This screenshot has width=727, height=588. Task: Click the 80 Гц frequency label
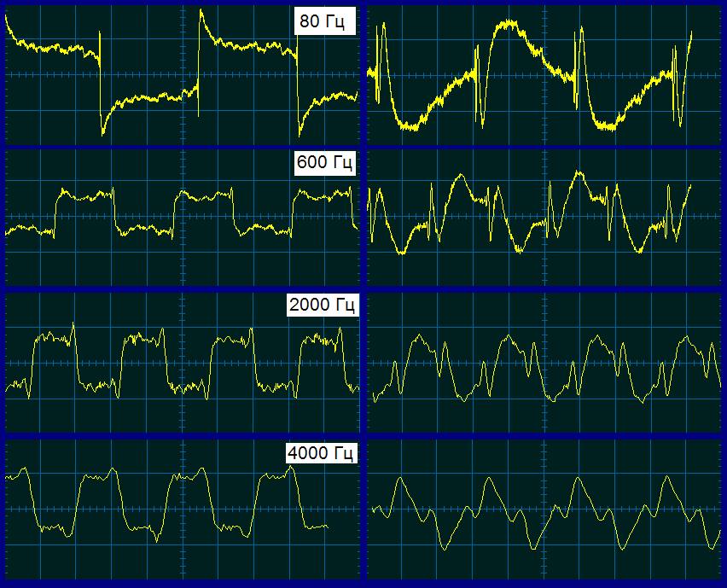tap(325, 20)
